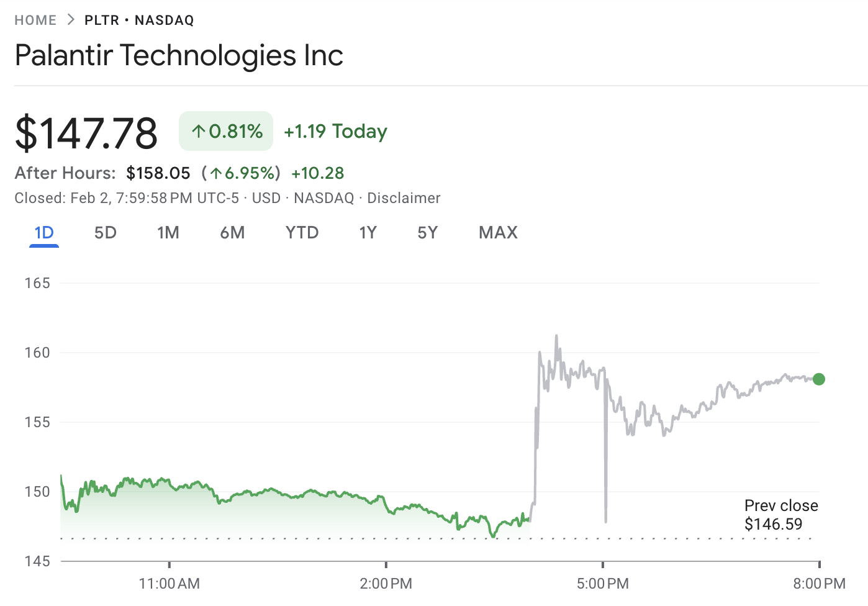Viewport: 868px width, 606px height.
Task: Click the after-hours price $158.05
Action: click(x=158, y=173)
